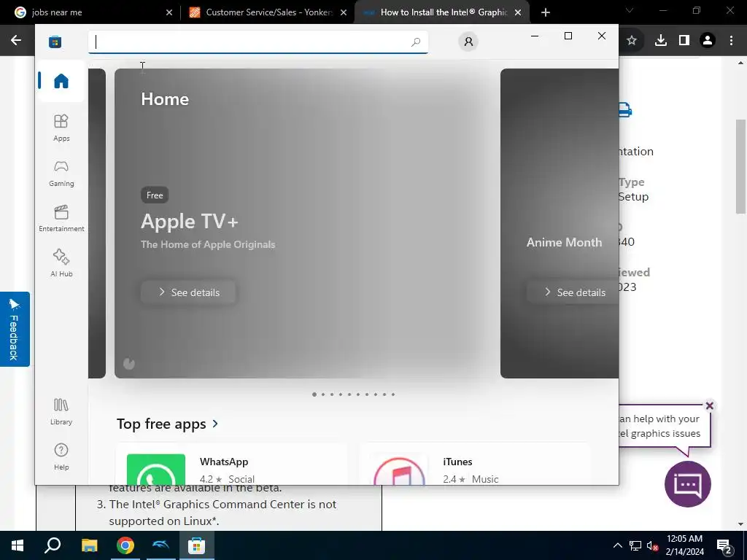
Task: Open the Help page in Microsoft Store
Action: [x=61, y=456]
